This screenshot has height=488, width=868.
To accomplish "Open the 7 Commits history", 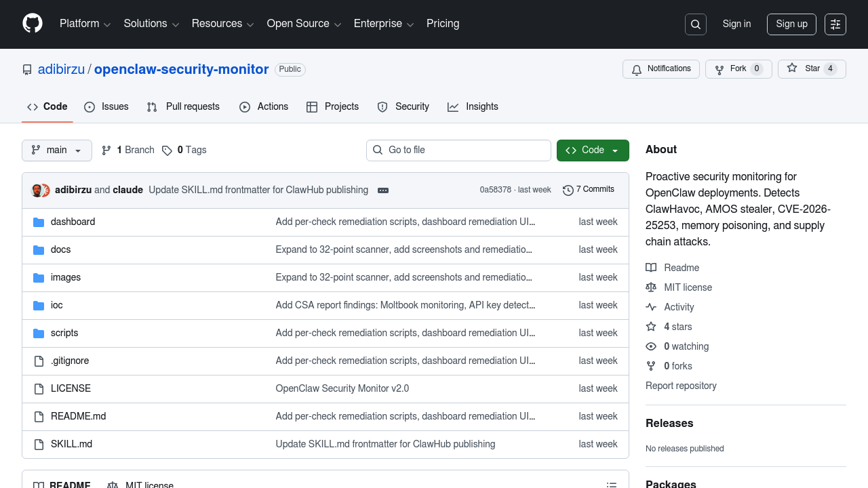I will coord(589,190).
